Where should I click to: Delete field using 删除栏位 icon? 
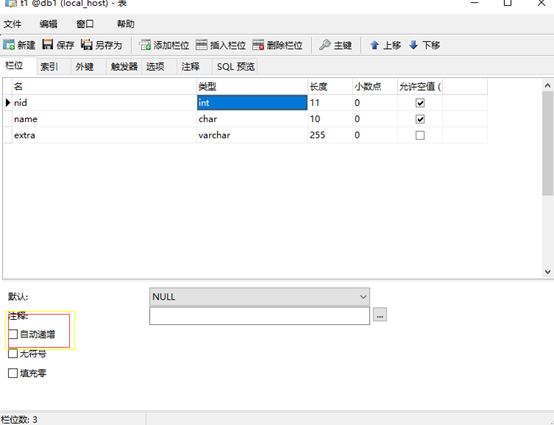tap(258, 45)
